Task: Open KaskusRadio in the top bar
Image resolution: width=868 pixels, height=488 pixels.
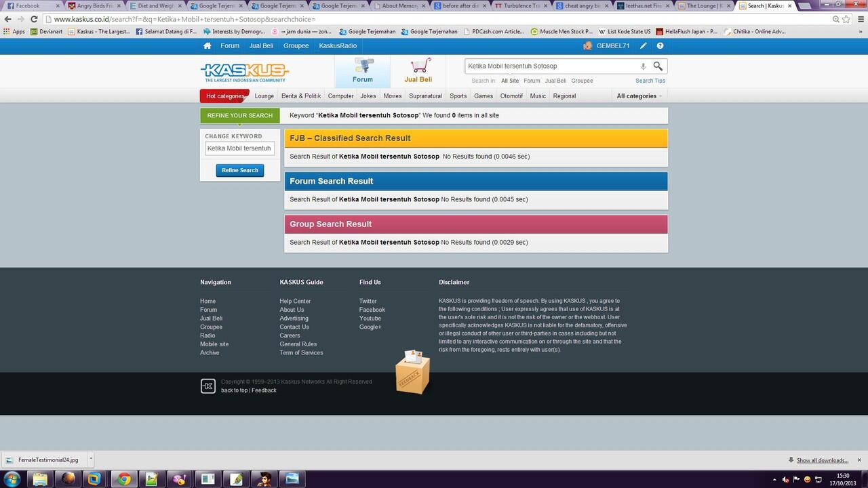Action: [338, 45]
